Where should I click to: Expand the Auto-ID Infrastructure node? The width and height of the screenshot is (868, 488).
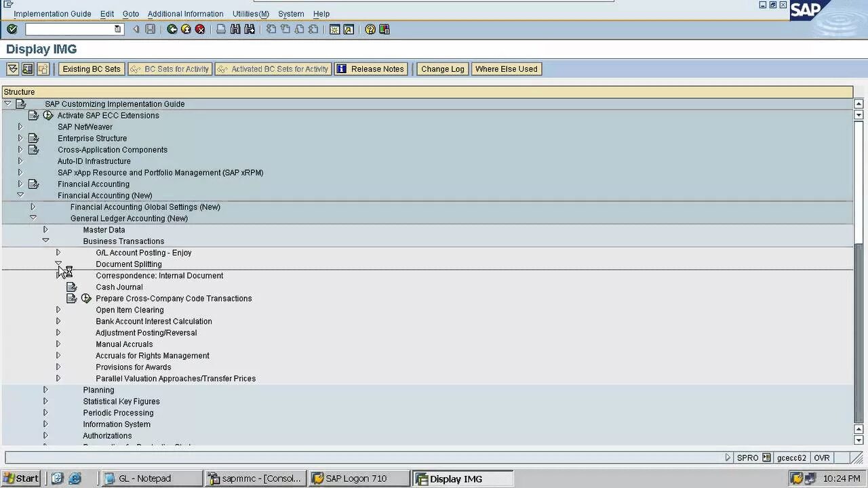[x=20, y=161]
